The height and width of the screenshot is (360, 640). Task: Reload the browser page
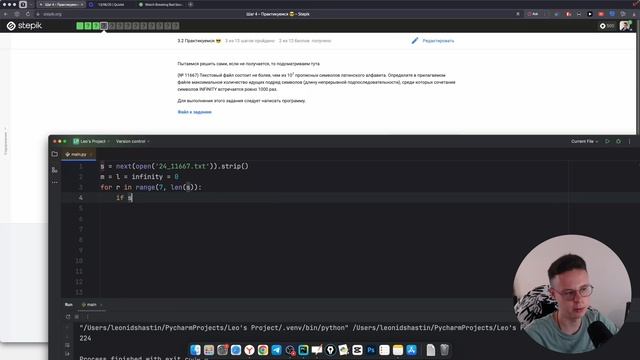[x=28, y=14]
